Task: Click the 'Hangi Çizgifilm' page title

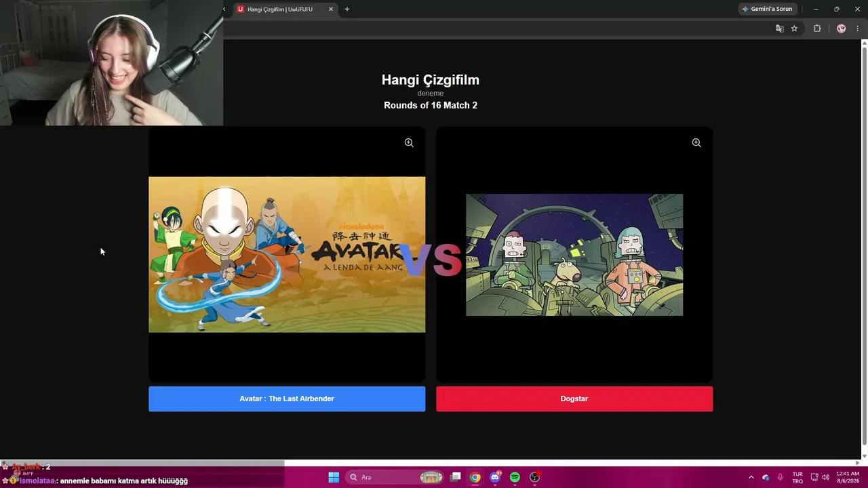Action: click(x=431, y=80)
